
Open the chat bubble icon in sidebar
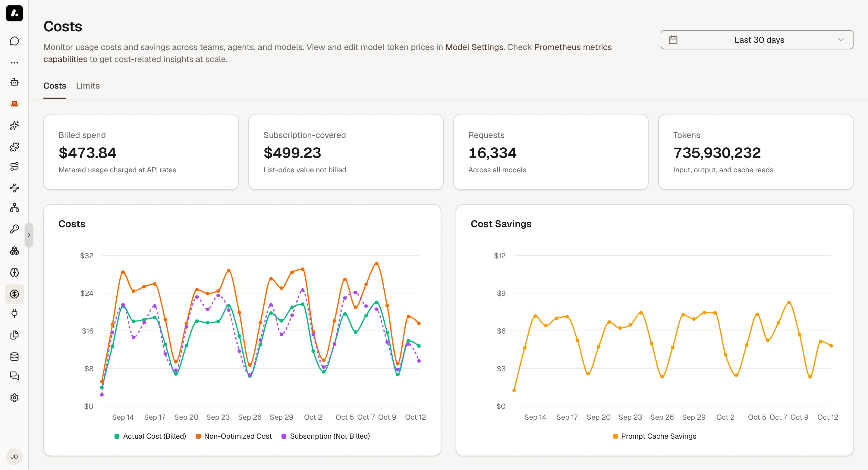[x=14, y=41]
